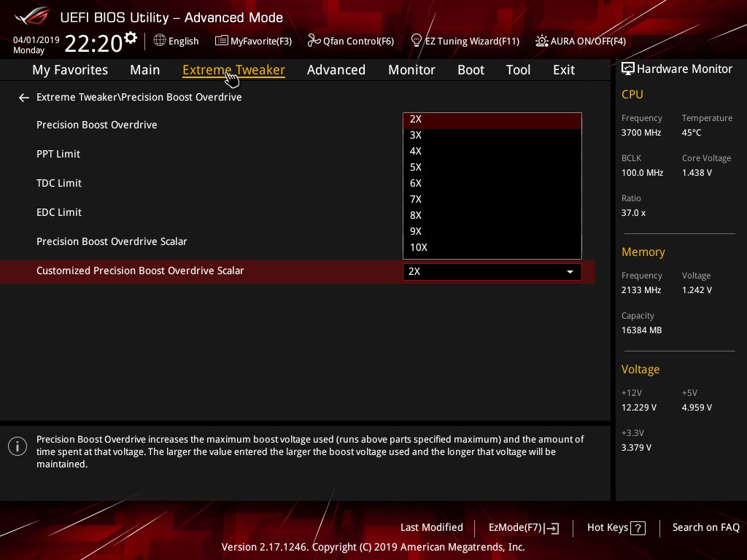Image resolution: width=747 pixels, height=560 pixels.
Task: Open Last Modified settings
Action: coord(432,528)
